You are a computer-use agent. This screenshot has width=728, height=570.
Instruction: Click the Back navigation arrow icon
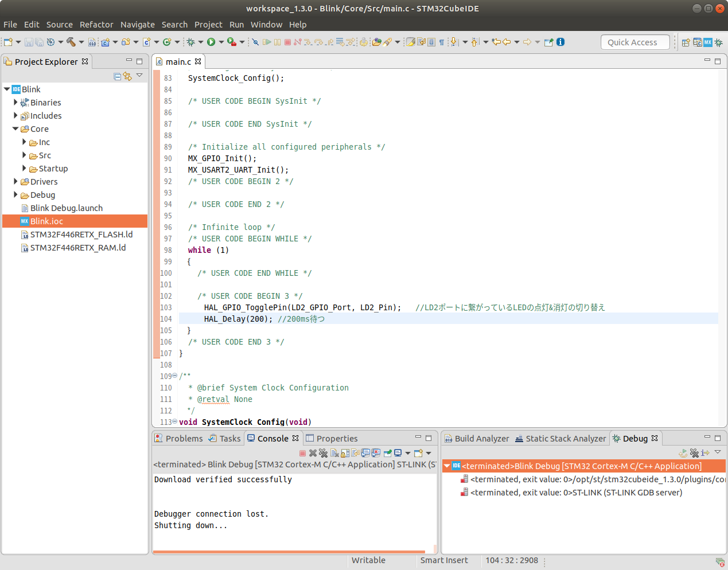tap(507, 42)
